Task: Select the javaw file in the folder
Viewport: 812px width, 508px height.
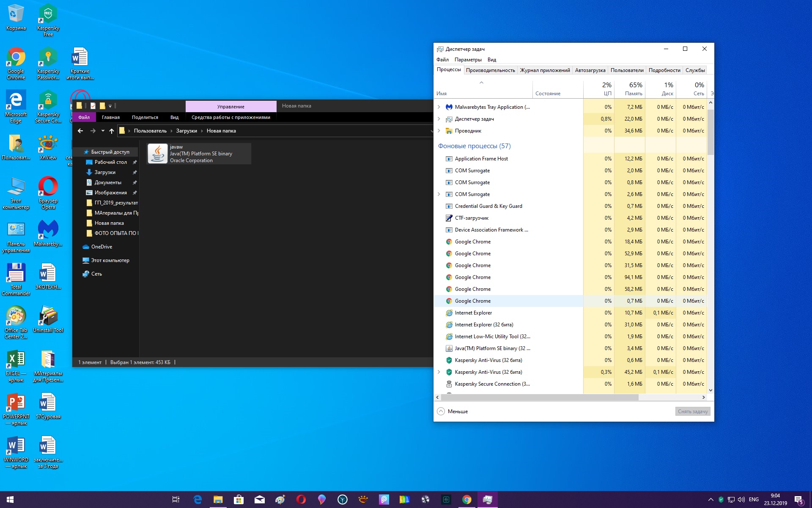Action: pos(199,154)
